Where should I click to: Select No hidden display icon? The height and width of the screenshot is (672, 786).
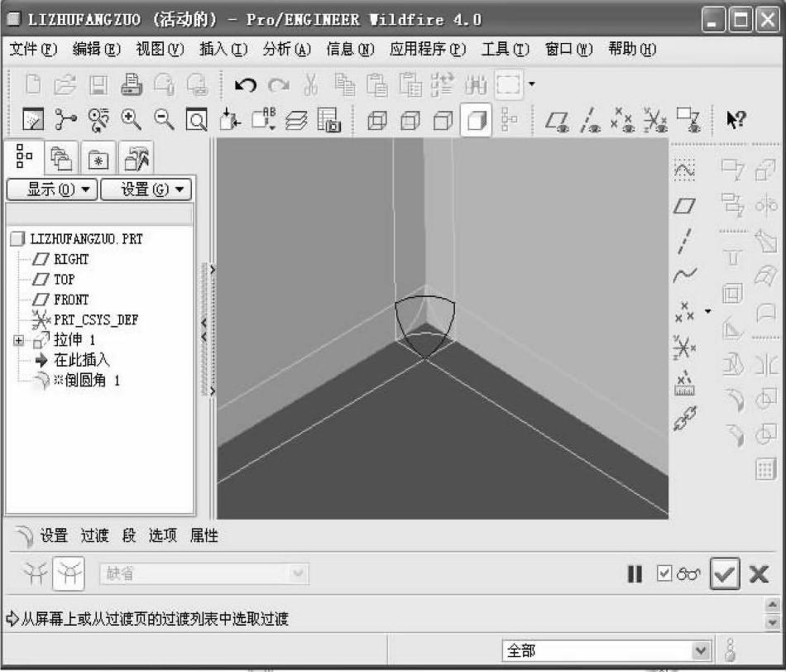click(443, 120)
